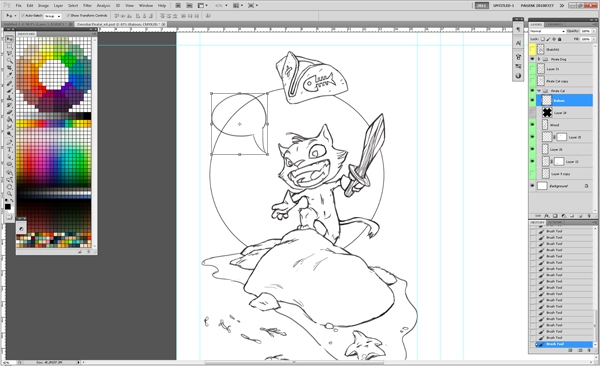The width and height of the screenshot is (600, 366).
Task: Select the Path Selection tool
Action: point(9,157)
